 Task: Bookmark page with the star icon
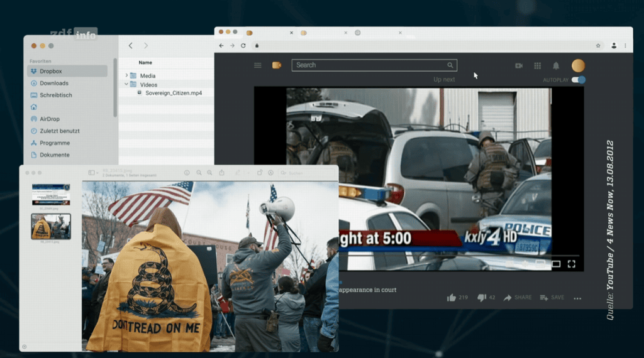[x=598, y=46]
